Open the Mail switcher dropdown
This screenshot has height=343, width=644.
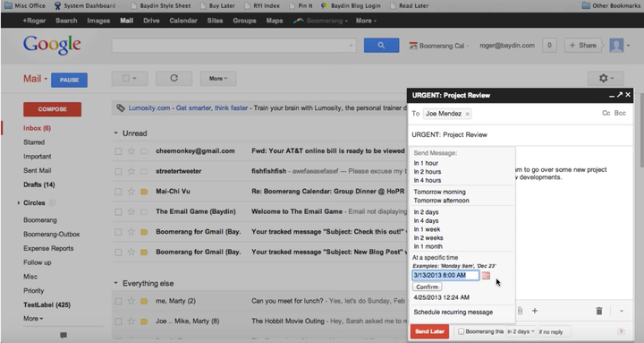[35, 79]
